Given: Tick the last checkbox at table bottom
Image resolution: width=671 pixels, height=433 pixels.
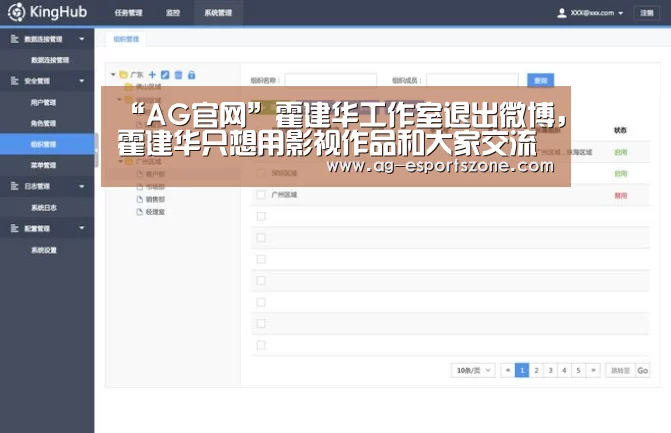Looking at the screenshot, I should click(x=261, y=345).
